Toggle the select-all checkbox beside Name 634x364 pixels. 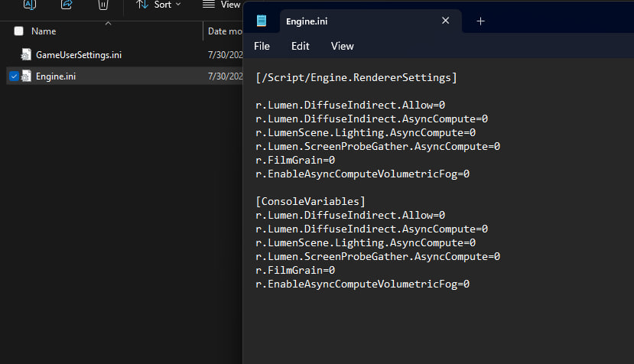click(18, 31)
